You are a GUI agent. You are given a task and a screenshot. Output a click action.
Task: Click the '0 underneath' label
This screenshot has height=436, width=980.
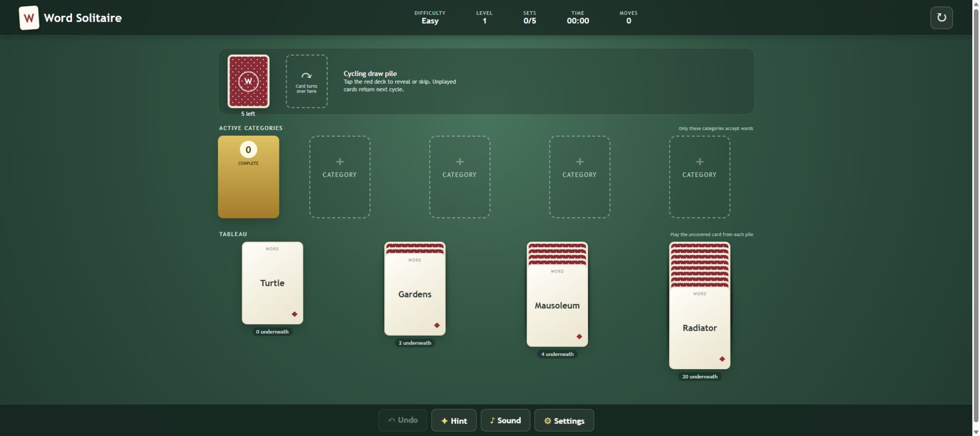pyautogui.click(x=272, y=332)
